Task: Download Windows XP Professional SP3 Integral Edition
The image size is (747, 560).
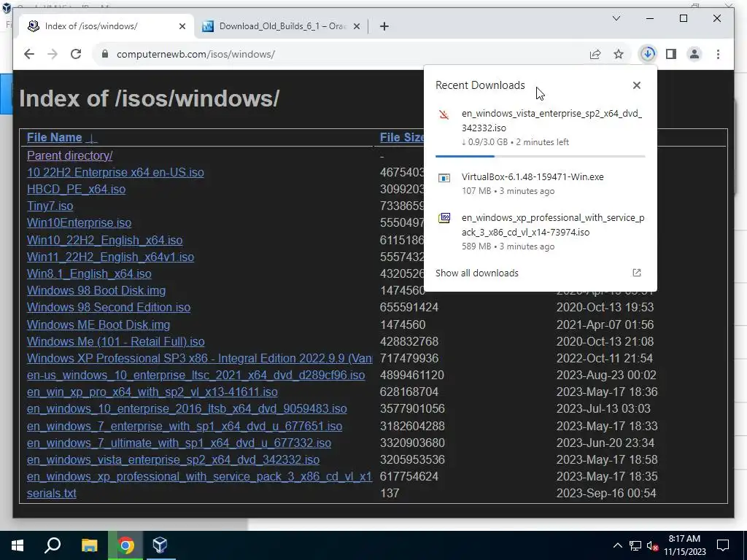Action: pos(200,358)
